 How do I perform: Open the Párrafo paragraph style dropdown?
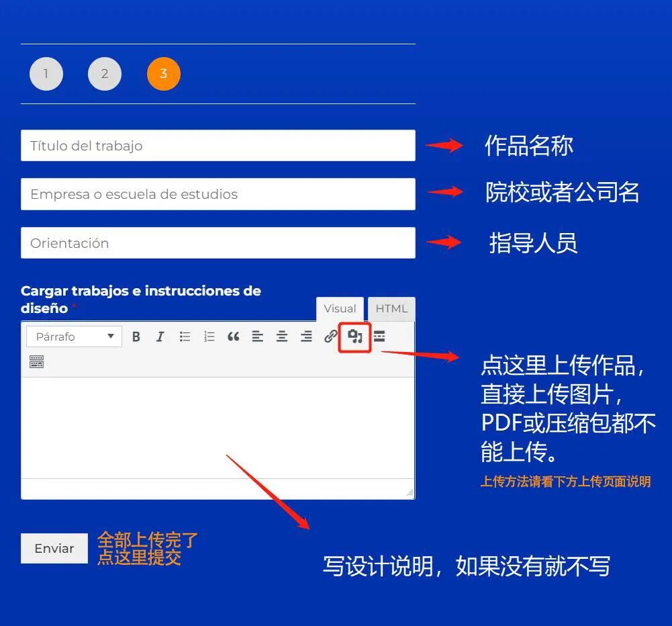[x=73, y=336]
